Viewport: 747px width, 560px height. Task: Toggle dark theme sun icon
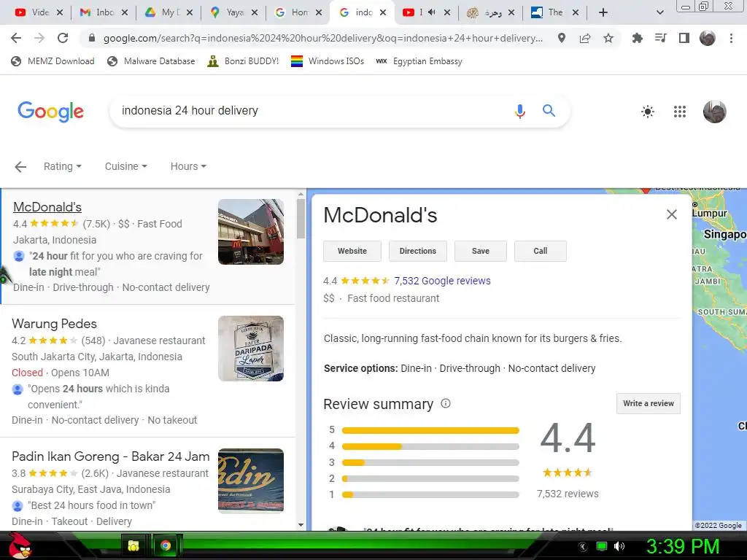pos(648,112)
